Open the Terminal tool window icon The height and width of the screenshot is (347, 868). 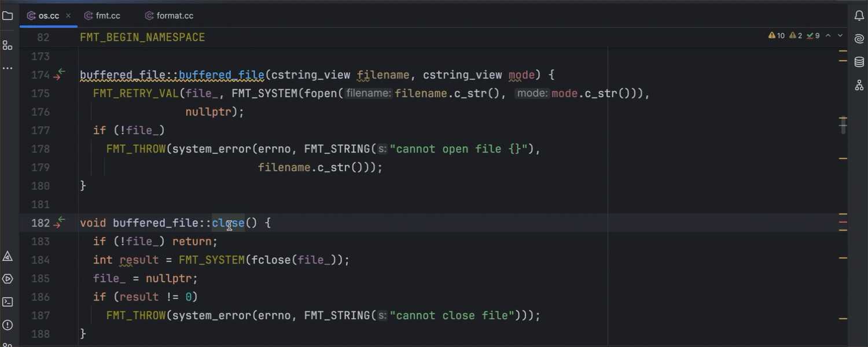point(8,302)
